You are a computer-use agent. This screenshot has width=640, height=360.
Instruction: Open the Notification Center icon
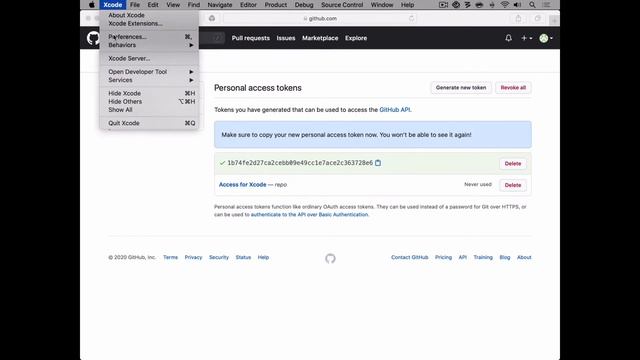tap(547, 5)
